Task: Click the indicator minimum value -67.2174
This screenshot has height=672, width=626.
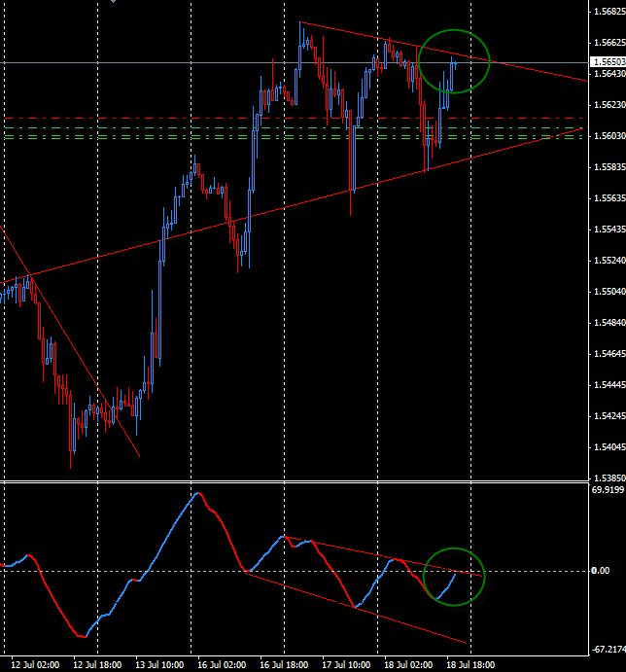Action: pos(609,650)
